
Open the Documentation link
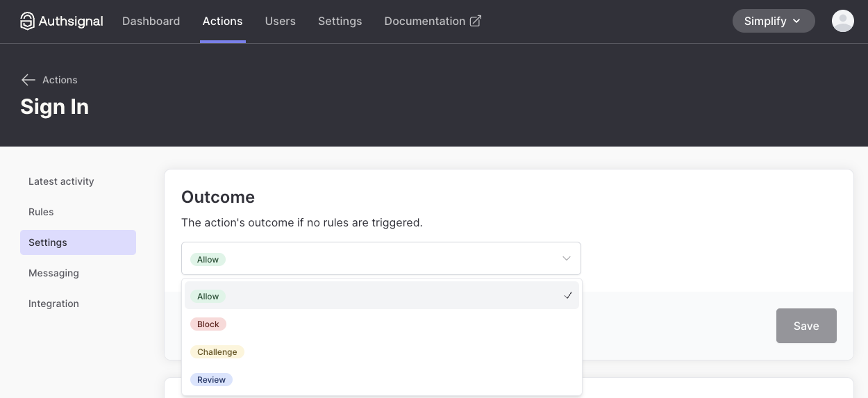pos(433,21)
